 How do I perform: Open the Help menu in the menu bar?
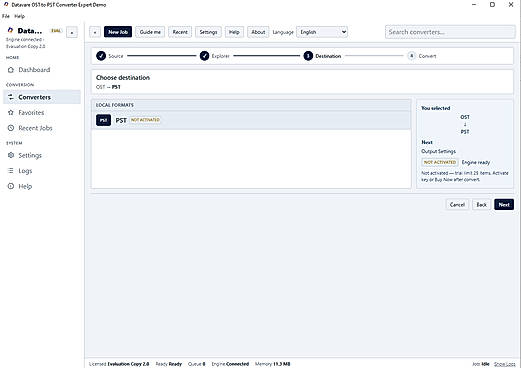[19, 16]
